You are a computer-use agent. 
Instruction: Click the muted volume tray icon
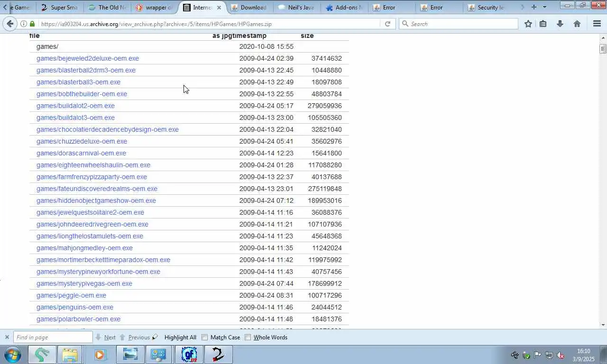(x=560, y=355)
